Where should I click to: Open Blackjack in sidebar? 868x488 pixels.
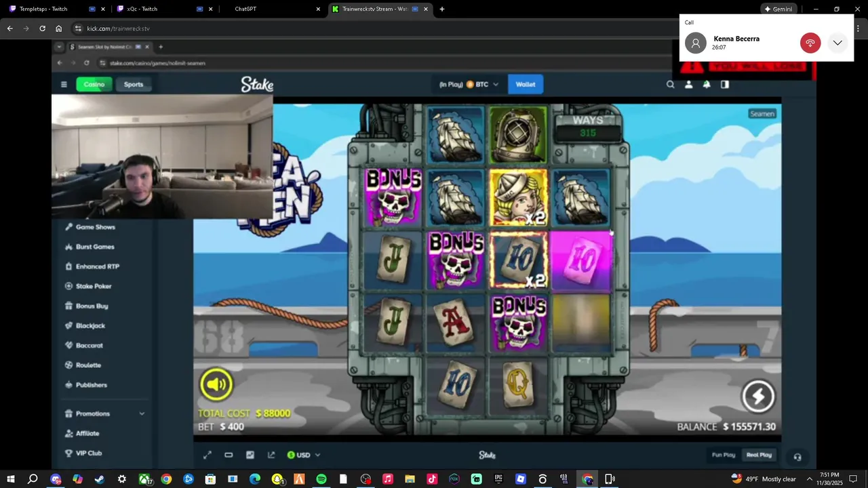pyautogui.click(x=90, y=326)
